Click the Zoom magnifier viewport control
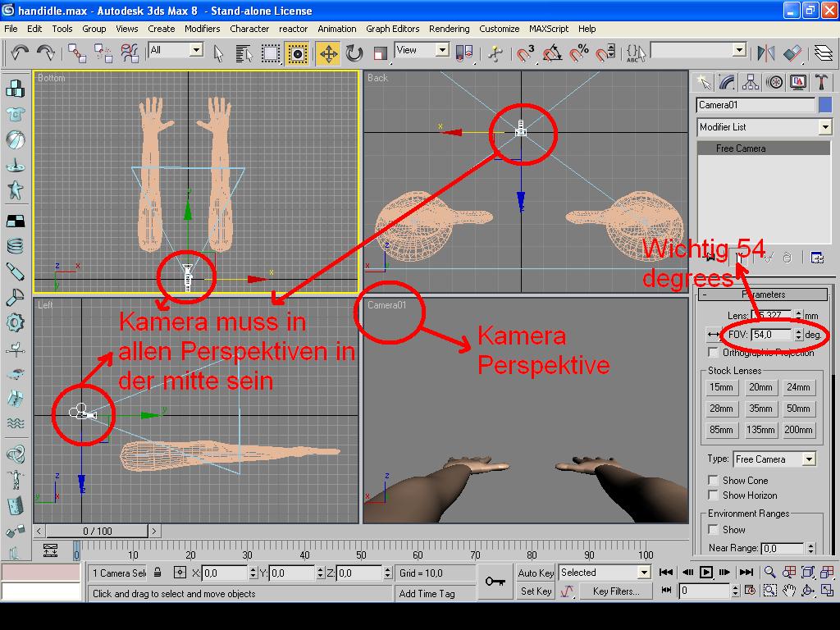 click(769, 572)
